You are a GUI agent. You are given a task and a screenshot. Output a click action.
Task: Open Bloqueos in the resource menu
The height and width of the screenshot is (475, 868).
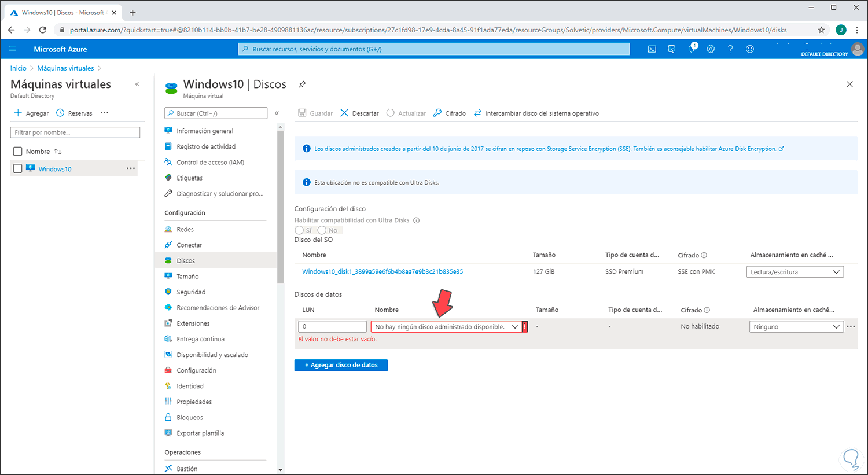coord(190,417)
